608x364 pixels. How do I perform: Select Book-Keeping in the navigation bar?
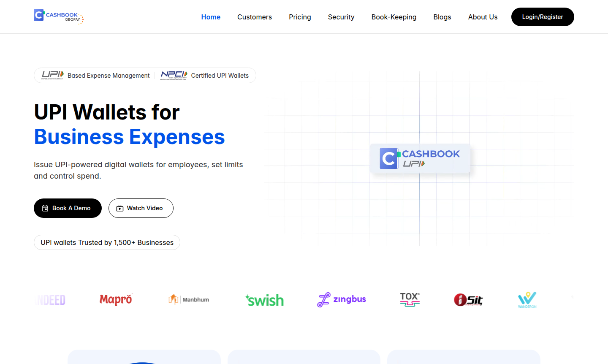pos(394,17)
